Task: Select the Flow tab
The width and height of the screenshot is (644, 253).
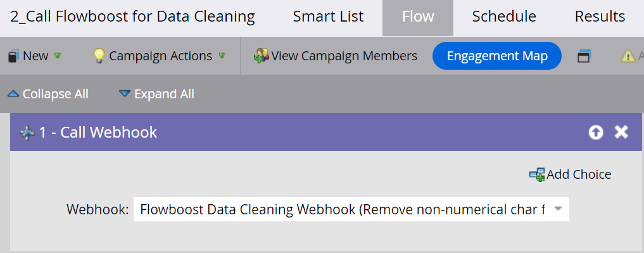Action: point(418,18)
